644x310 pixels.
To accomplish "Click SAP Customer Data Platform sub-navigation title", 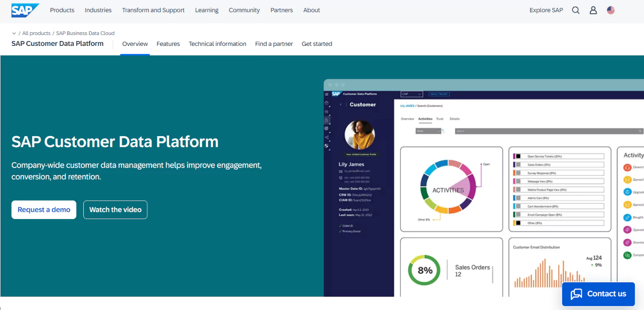I will pyautogui.click(x=58, y=43).
